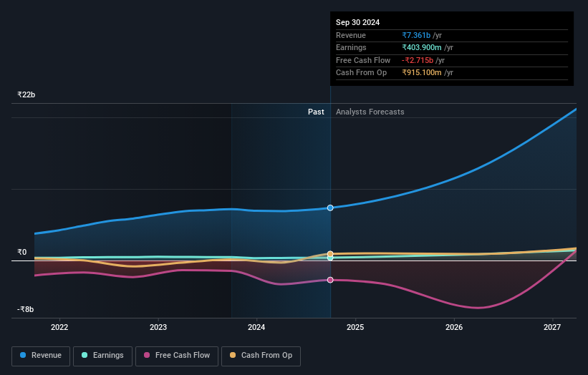Click the Revenue row label in tooltip

click(x=351, y=35)
